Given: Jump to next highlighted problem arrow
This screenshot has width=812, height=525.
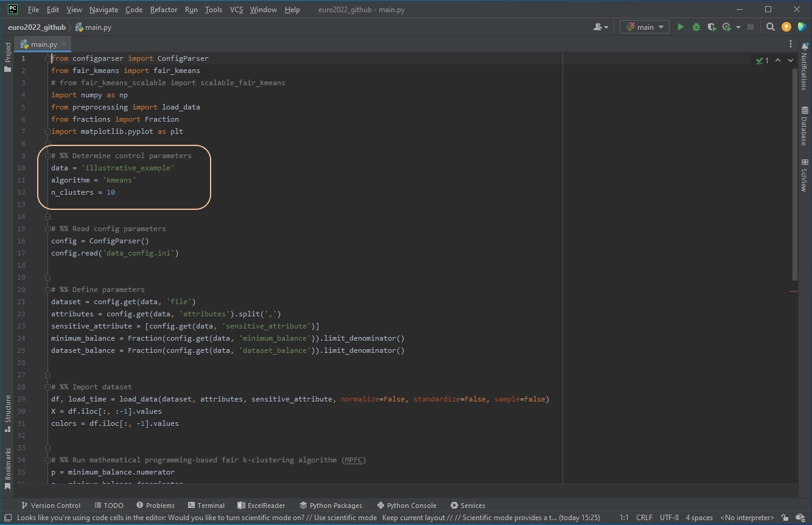Looking at the screenshot, I should pos(791,60).
